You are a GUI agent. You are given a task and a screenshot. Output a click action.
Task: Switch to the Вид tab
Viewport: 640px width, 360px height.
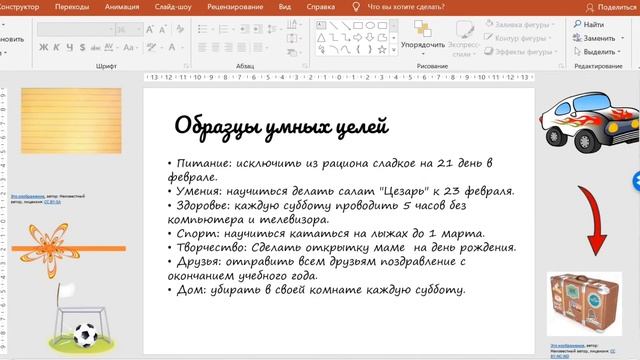284,7
